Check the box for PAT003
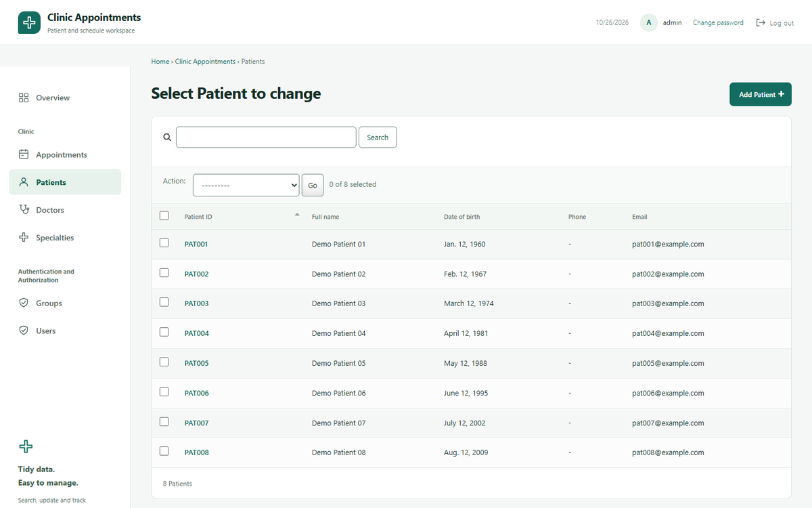The height and width of the screenshot is (508, 812). coord(164,302)
